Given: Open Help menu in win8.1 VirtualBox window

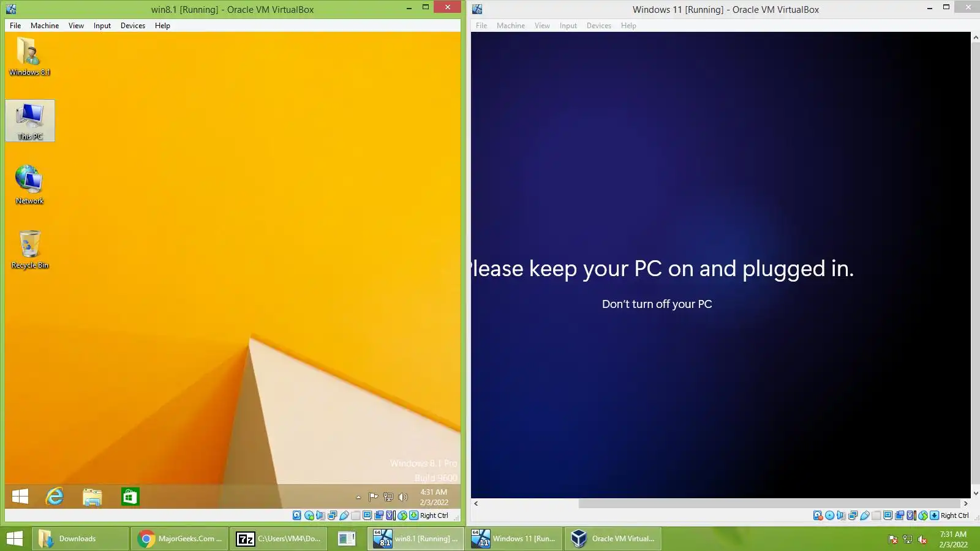Looking at the screenshot, I should coord(162,26).
